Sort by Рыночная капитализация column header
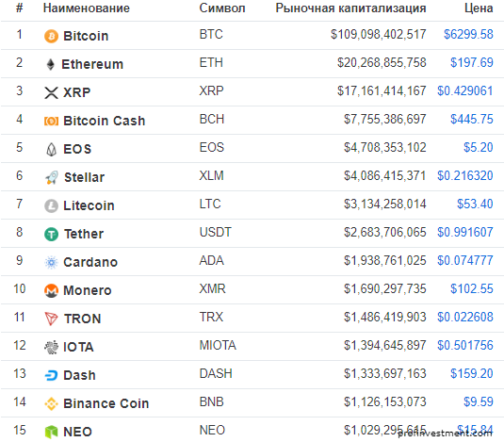504x442 pixels. 350,8
